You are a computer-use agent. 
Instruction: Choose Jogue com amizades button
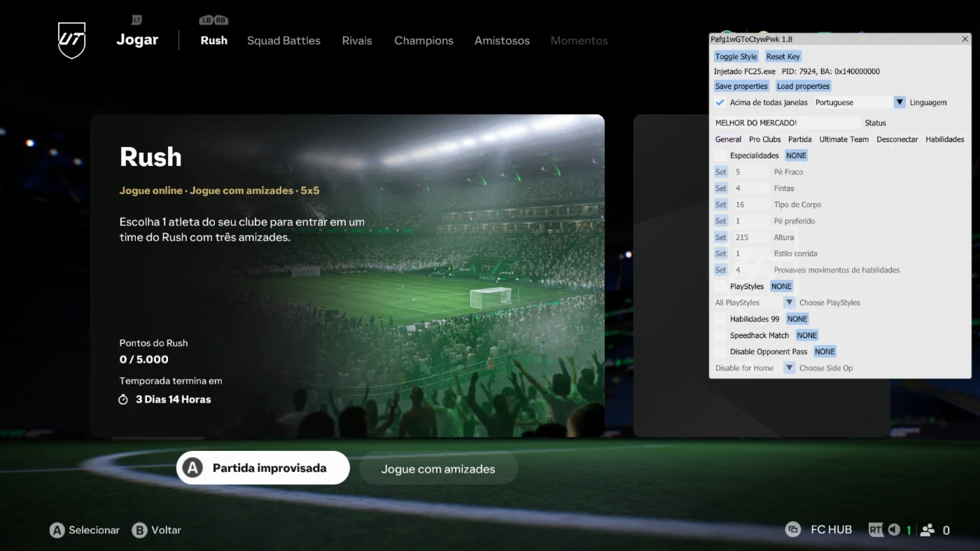438,469
